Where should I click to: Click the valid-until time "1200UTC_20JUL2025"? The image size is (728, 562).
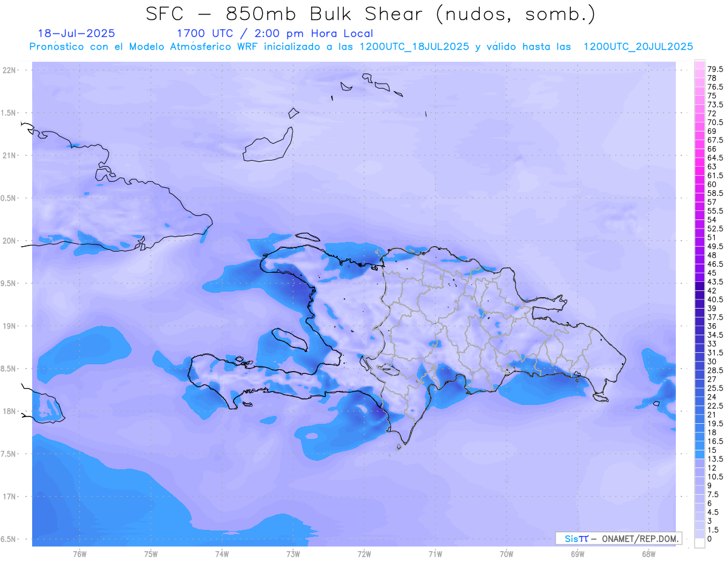[x=638, y=47]
